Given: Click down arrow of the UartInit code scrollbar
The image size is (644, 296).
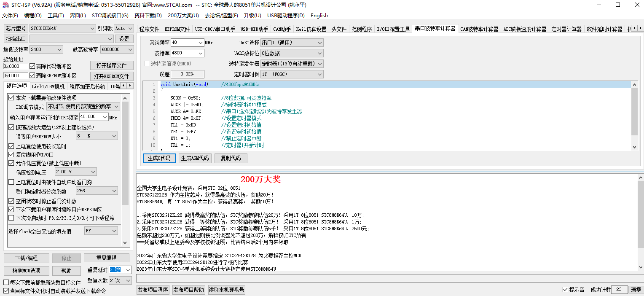Looking at the screenshot, I should [635, 147].
